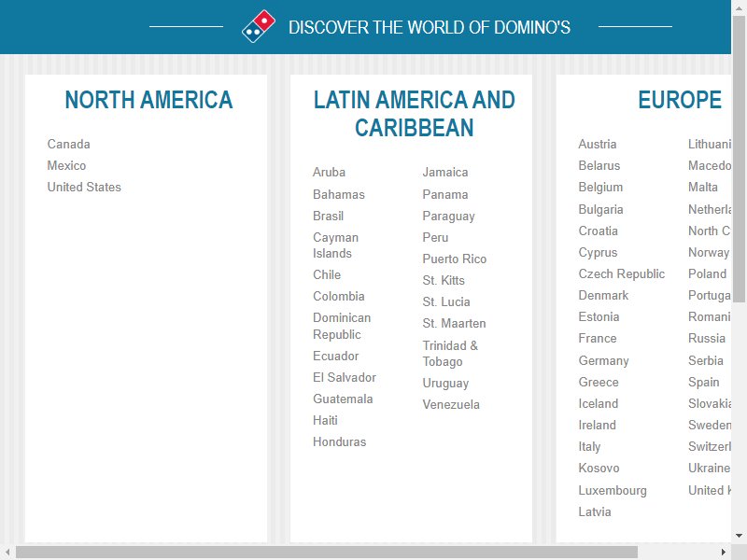The height and width of the screenshot is (560, 747).
Task: Click the horizontal scrollbar left arrow
Action: [7, 552]
